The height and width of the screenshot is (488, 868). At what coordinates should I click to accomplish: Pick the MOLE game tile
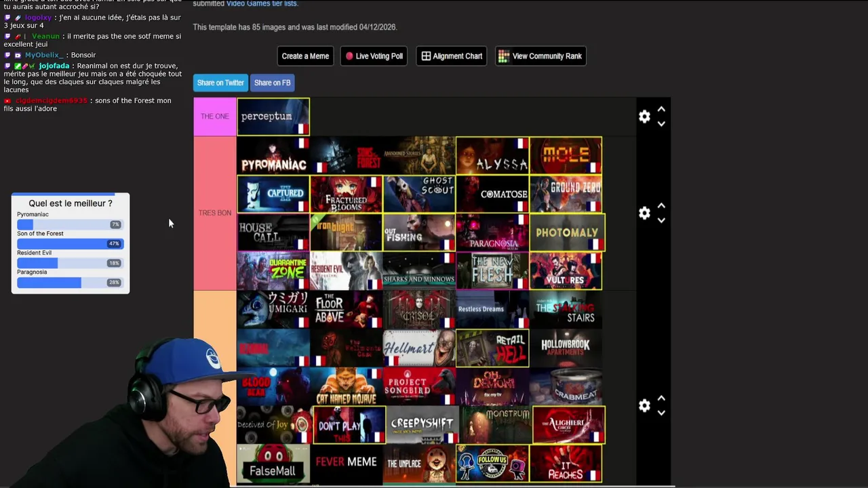click(x=566, y=155)
